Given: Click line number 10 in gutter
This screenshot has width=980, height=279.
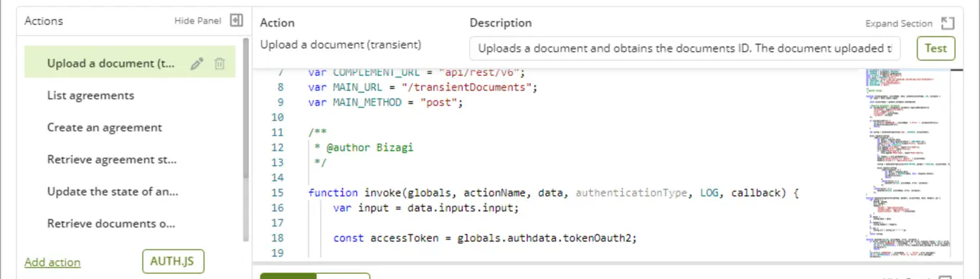Looking at the screenshot, I should [x=278, y=118].
